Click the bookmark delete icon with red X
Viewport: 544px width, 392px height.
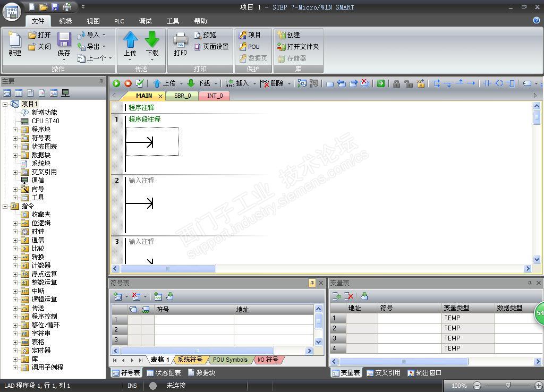pos(364,83)
